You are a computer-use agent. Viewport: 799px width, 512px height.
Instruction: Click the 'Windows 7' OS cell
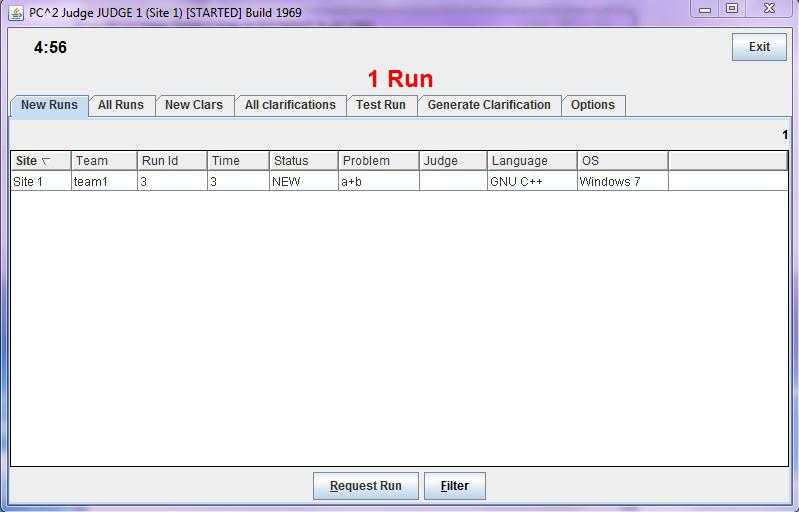click(623, 181)
